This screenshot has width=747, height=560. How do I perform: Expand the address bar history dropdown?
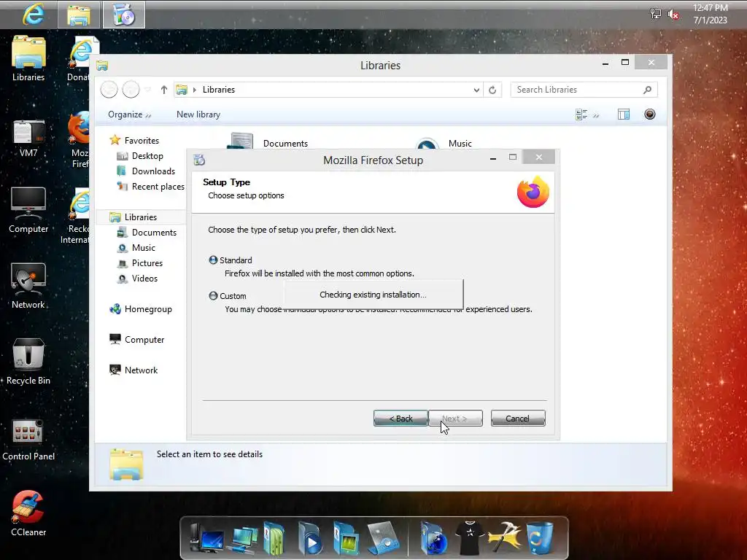(476, 90)
